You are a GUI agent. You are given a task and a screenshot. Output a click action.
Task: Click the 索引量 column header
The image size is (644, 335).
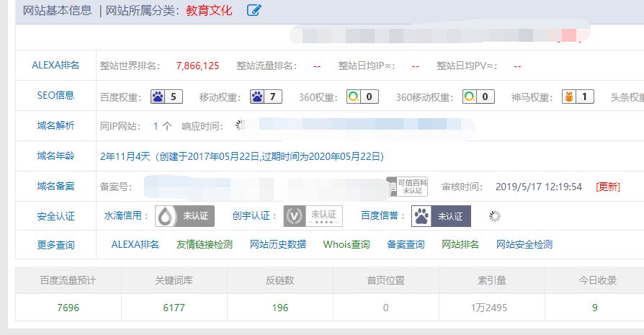coord(491,281)
